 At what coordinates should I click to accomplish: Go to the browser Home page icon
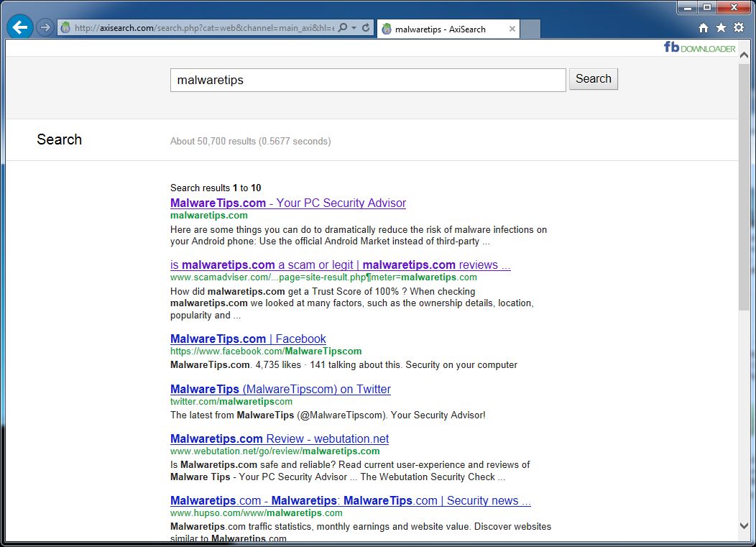(x=704, y=28)
